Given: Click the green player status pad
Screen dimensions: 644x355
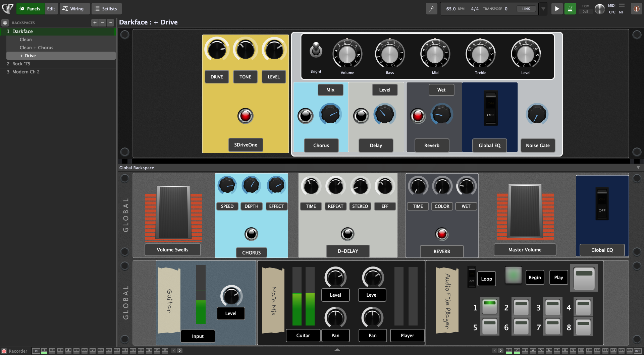Looking at the screenshot, I should (513, 275).
